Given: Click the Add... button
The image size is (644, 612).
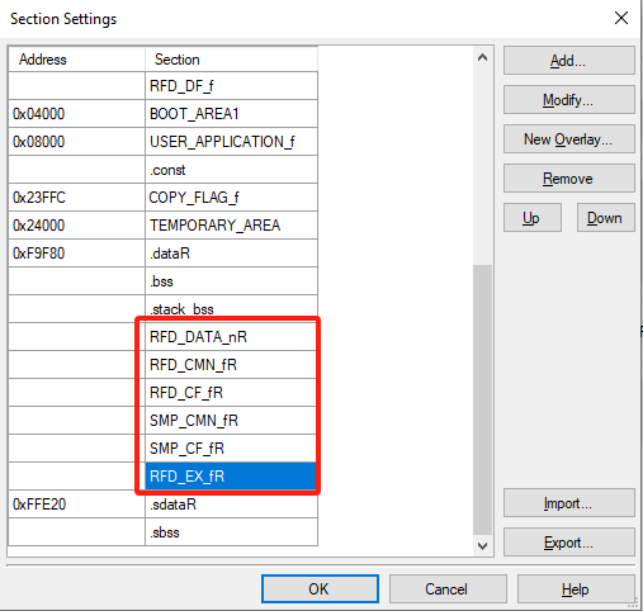Looking at the screenshot, I should click(x=569, y=60).
